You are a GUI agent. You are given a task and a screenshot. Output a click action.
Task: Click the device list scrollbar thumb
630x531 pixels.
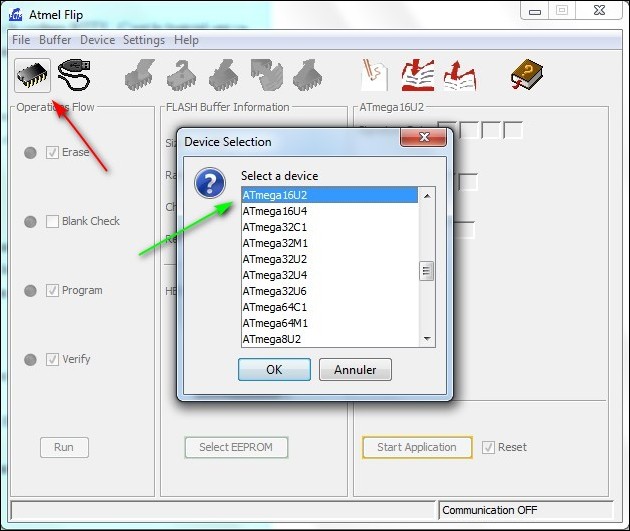[426, 271]
